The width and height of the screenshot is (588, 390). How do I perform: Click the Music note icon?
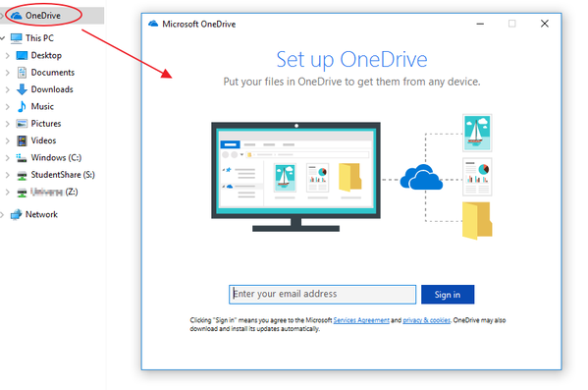click(22, 107)
